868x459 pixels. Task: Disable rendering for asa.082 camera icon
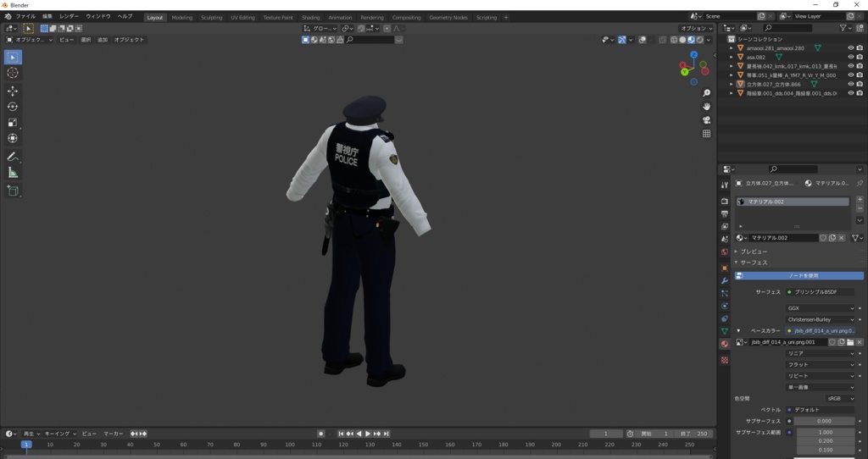tap(860, 57)
